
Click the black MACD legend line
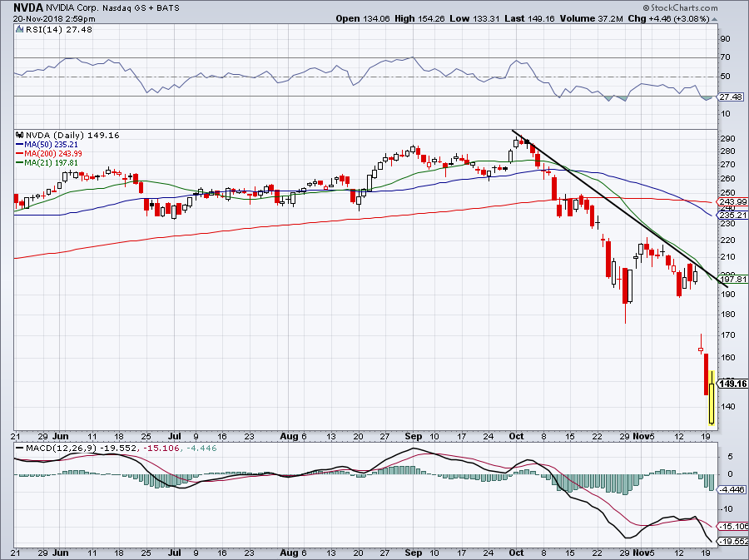[x=20, y=448]
